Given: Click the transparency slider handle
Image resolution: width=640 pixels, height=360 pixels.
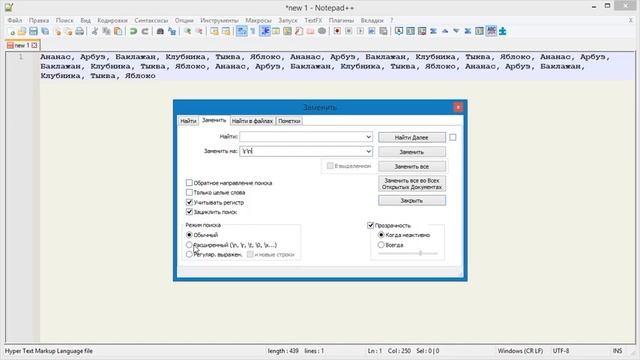Looking at the screenshot, I should coord(420,253).
